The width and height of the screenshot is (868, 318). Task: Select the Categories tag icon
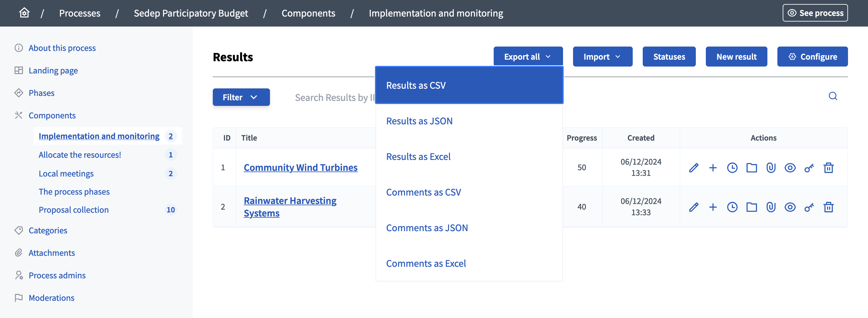coord(19,231)
